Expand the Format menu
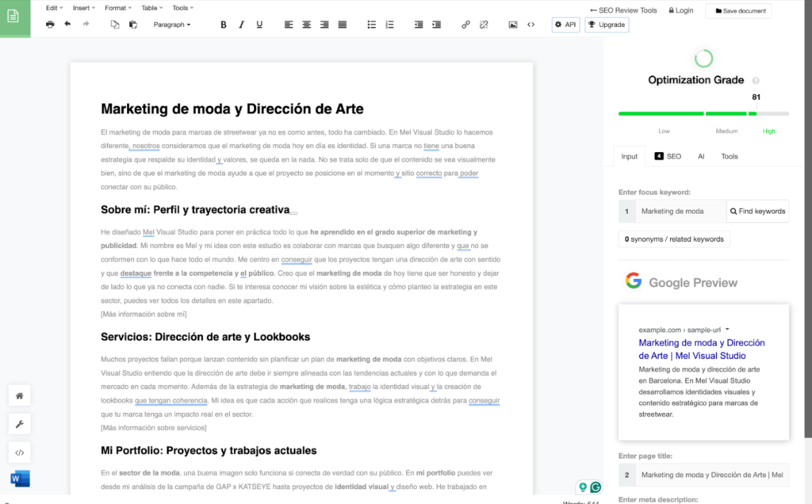 point(117,8)
